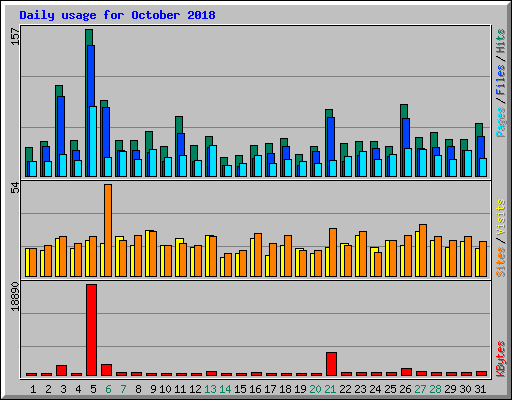Click the yellow Visits legend label
The width and height of the screenshot is (512, 400).
501,218
